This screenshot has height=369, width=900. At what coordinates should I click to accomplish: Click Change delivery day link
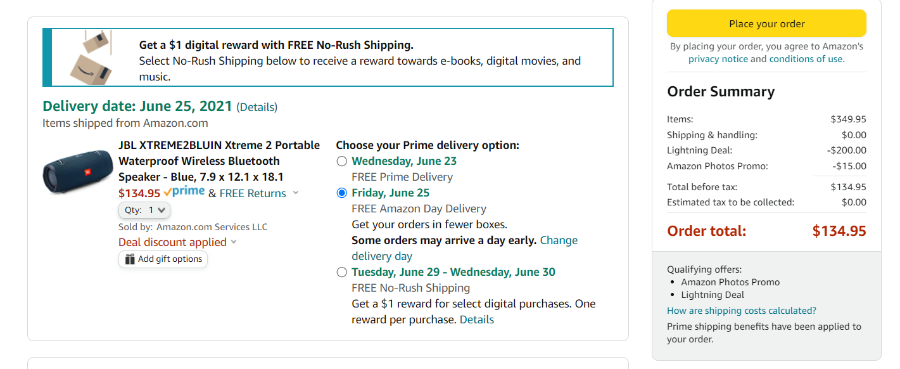point(464,248)
